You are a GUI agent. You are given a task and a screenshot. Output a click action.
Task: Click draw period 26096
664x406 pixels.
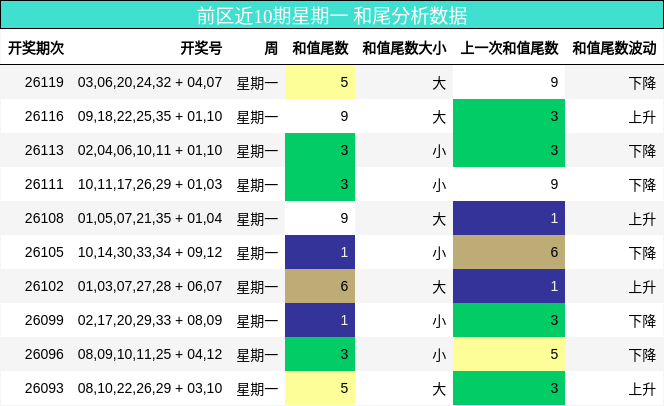click(44, 354)
